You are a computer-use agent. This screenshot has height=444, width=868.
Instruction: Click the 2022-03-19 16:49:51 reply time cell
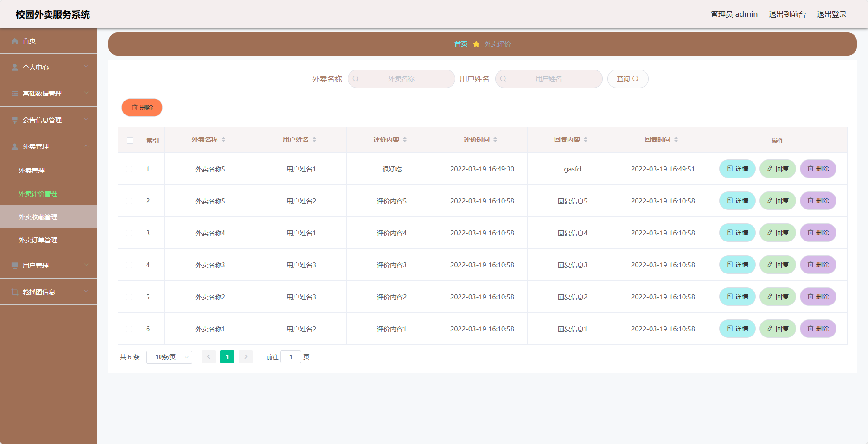click(663, 169)
